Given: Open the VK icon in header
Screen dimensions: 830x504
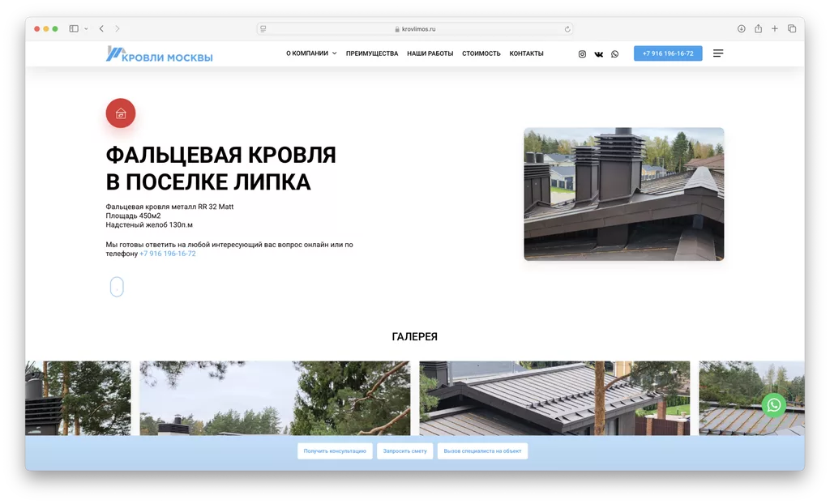Looking at the screenshot, I should [599, 54].
